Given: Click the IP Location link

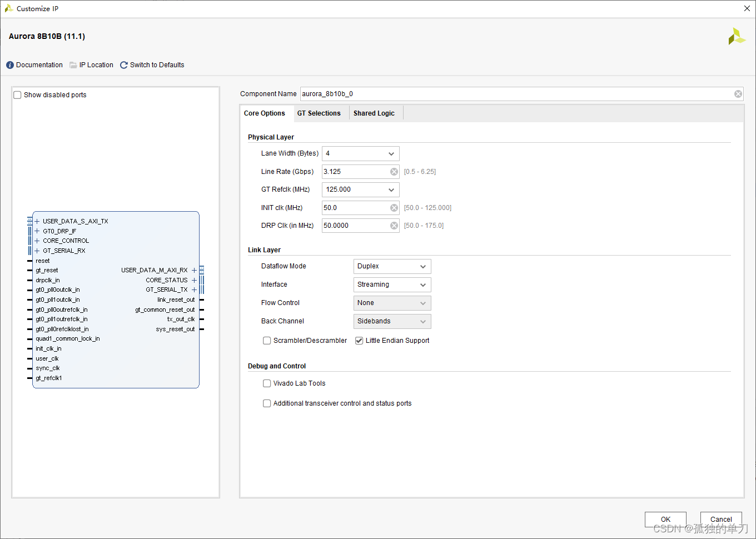Looking at the screenshot, I should pos(96,65).
